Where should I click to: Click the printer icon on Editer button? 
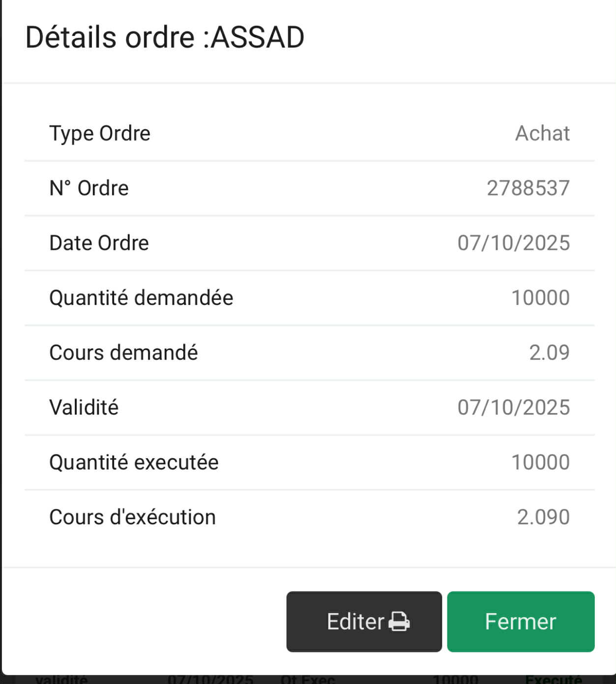[x=399, y=622]
